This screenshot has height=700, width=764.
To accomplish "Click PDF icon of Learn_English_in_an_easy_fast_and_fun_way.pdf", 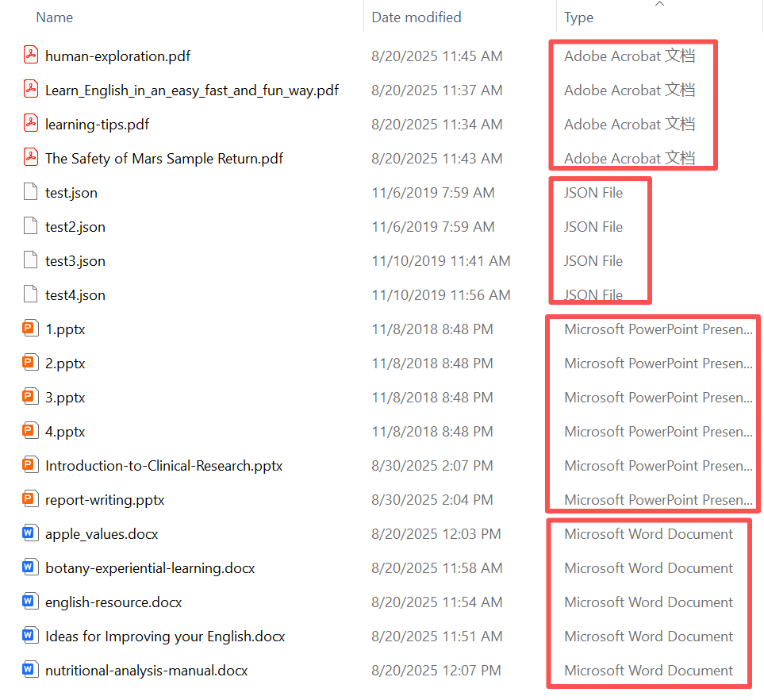I will pos(31,89).
